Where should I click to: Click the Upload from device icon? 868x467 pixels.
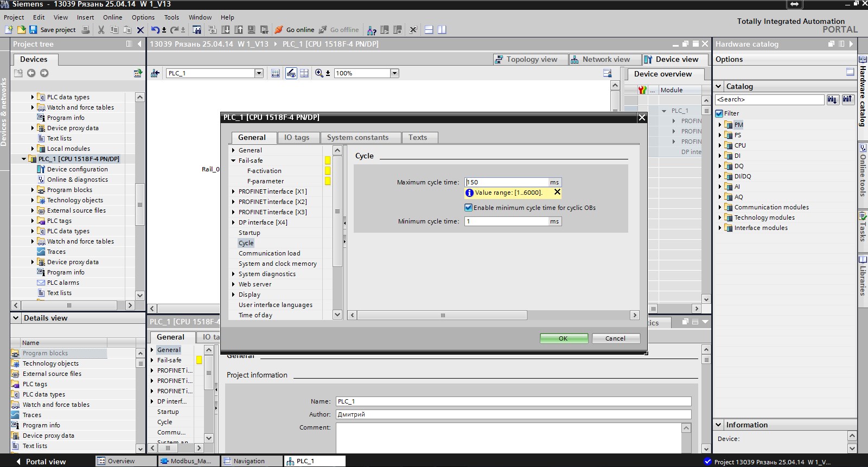pos(238,30)
